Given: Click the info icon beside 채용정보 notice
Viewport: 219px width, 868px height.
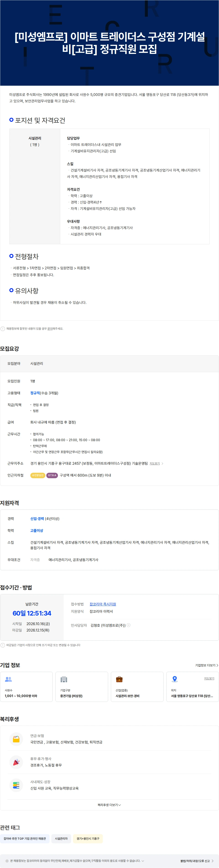Looking at the screenshot, I should [3, 329].
